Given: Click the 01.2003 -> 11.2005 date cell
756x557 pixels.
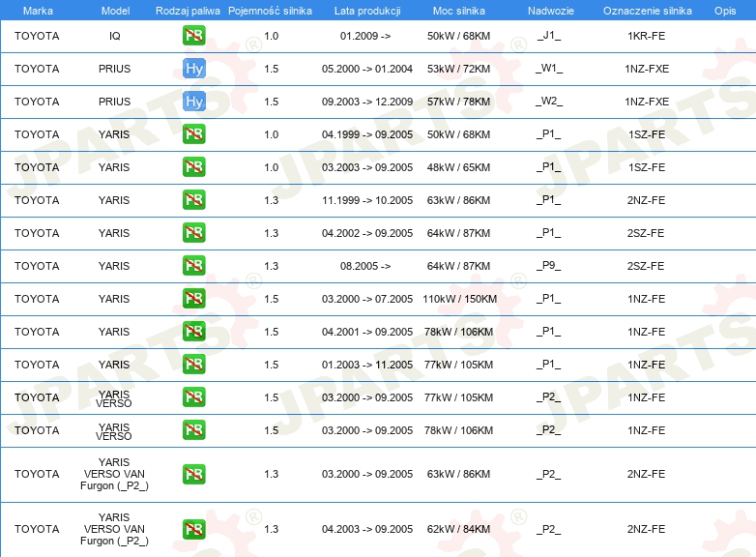Looking at the screenshot, I should (x=367, y=365).
